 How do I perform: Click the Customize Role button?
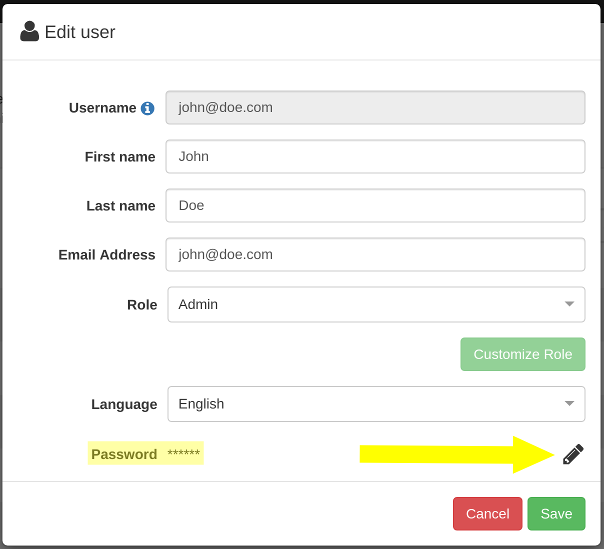pyautogui.click(x=522, y=354)
